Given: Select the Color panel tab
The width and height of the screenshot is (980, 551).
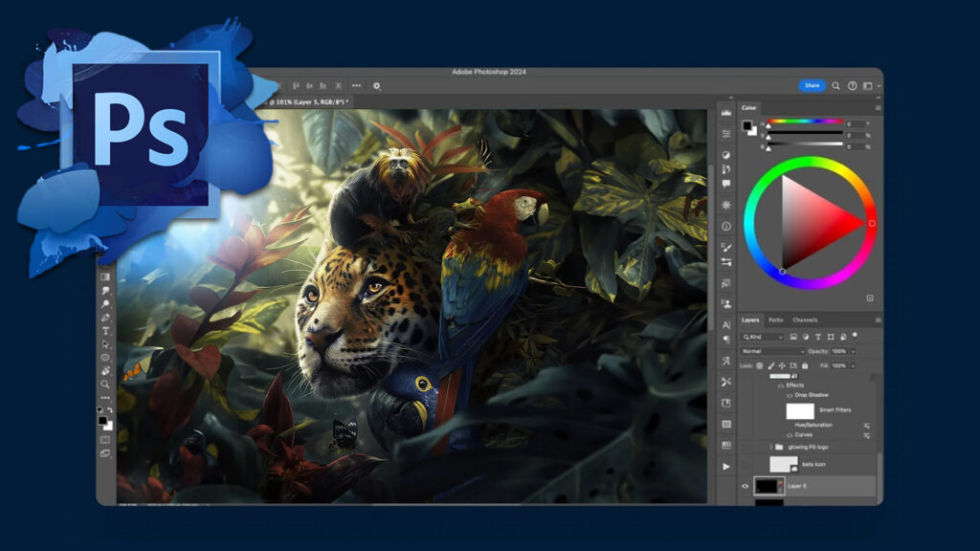Looking at the screenshot, I should click(748, 107).
